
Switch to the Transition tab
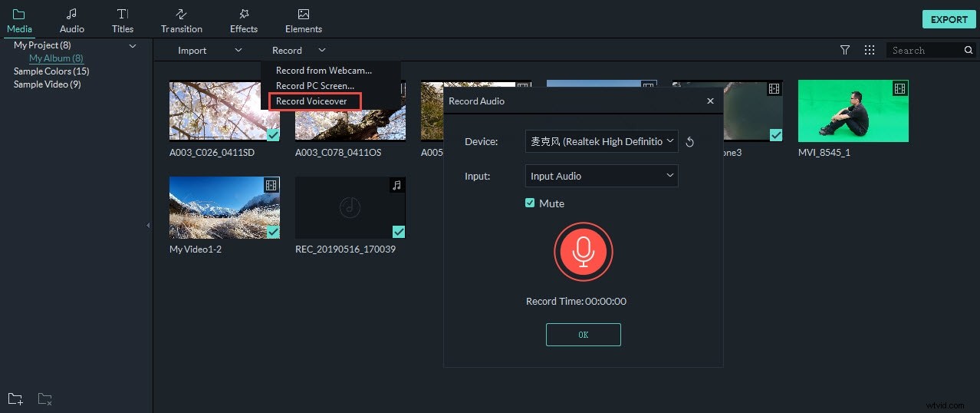pos(182,21)
